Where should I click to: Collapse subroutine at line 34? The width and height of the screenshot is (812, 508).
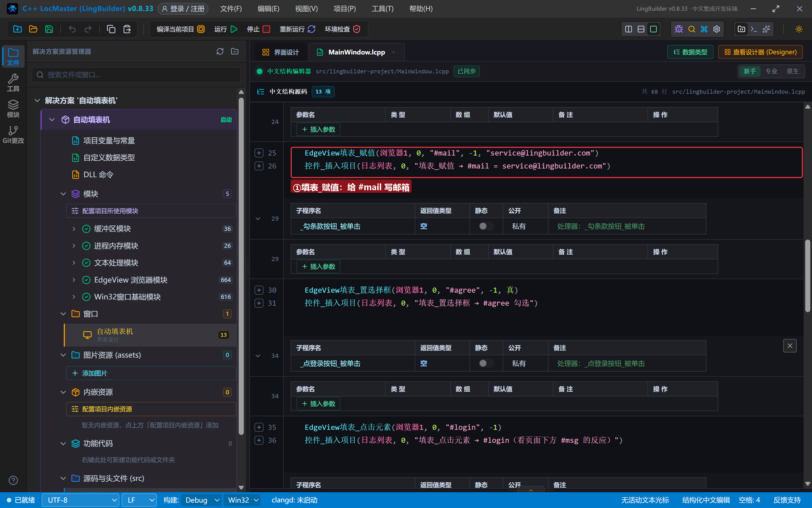point(258,356)
